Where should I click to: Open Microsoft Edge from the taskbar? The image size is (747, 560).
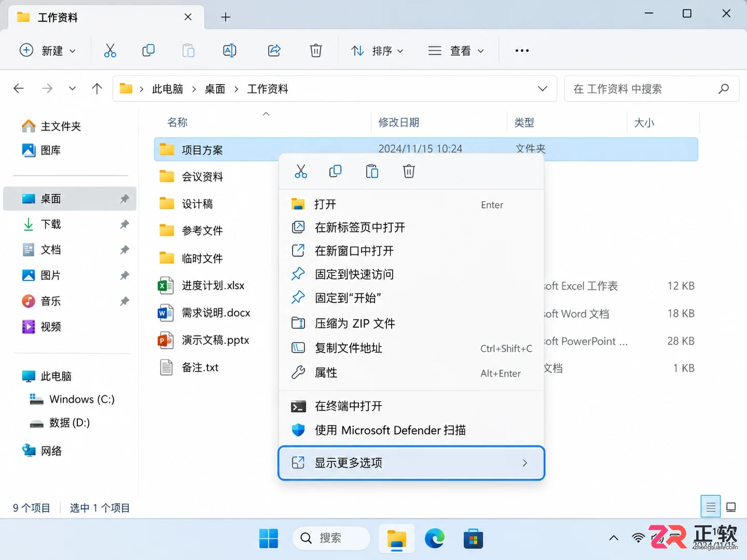click(435, 538)
